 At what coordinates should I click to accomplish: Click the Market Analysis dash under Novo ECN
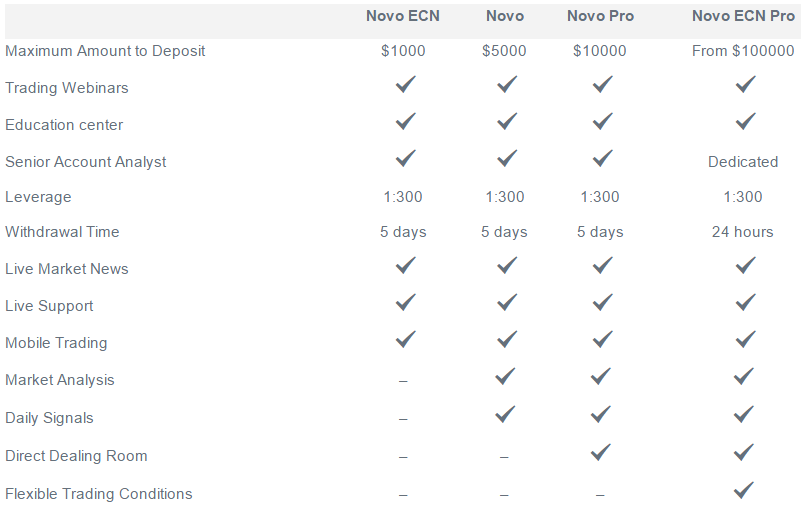403,381
